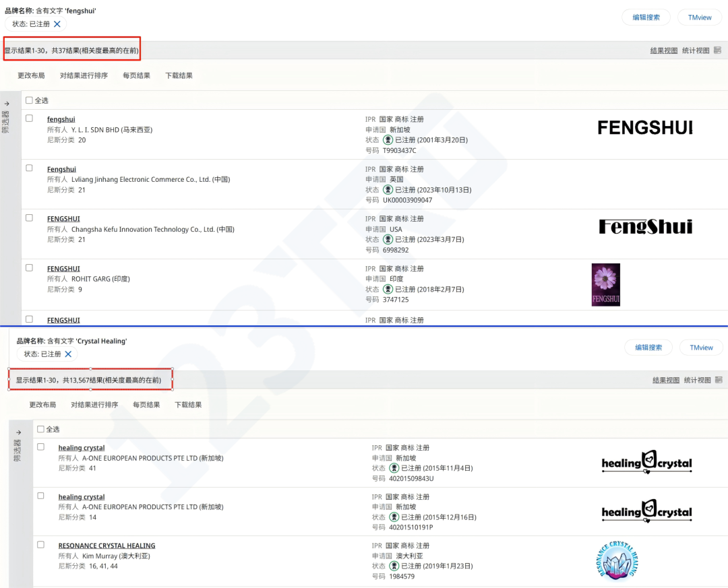Check the healing crystal class 14 row
Screen dimensions: 728x588
[x=41, y=496]
